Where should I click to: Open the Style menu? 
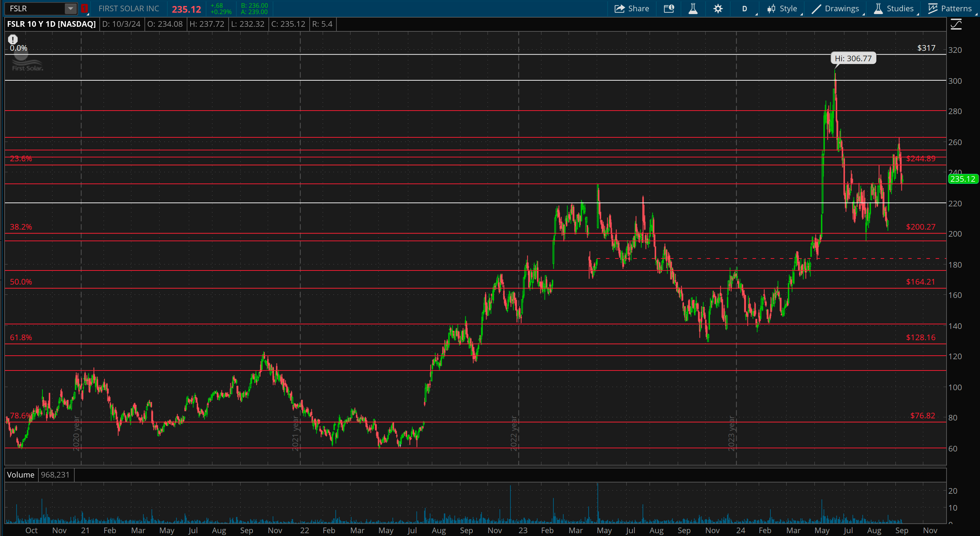782,8
